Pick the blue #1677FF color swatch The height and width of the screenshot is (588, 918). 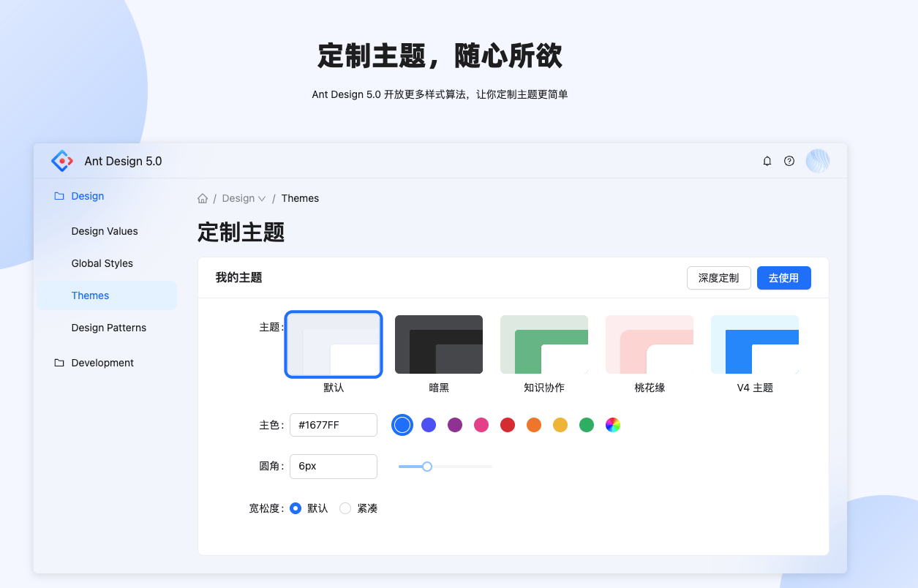click(402, 425)
